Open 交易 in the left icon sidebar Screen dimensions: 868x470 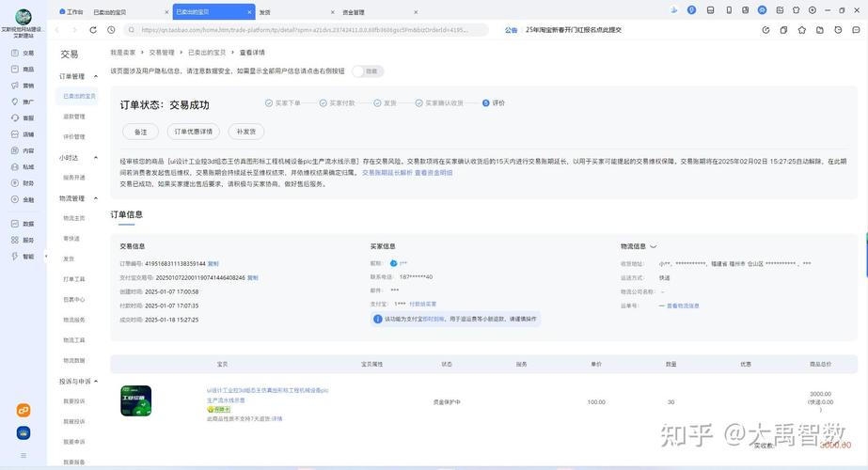click(x=23, y=54)
